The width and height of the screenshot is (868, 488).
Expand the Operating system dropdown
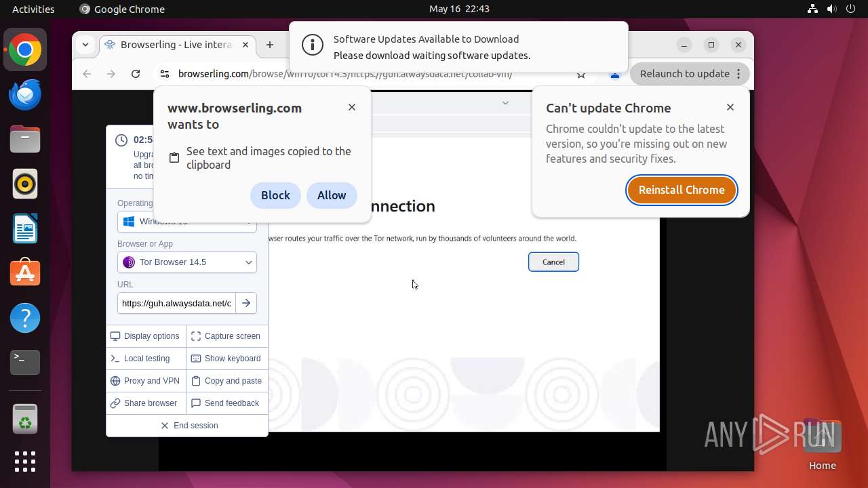(187, 221)
